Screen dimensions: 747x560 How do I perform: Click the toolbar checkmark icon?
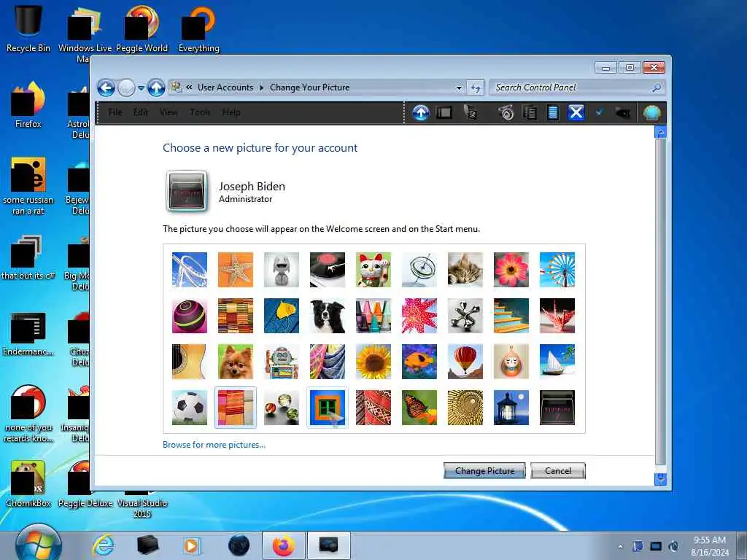click(x=600, y=112)
